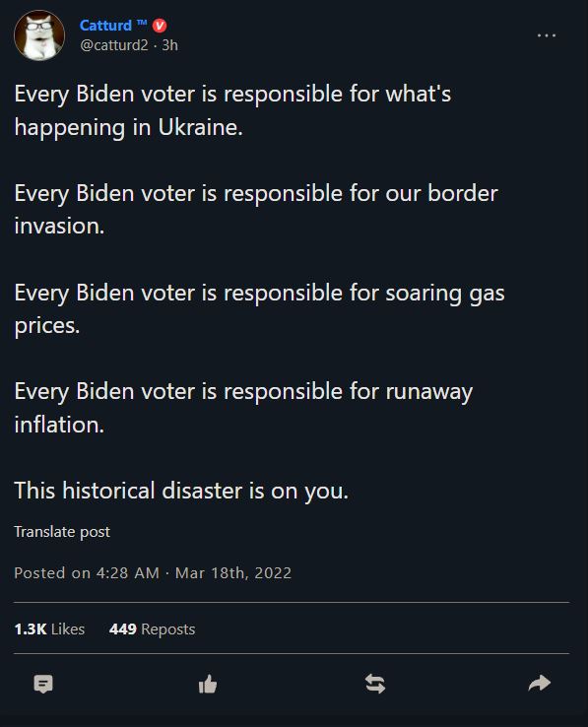Open the three-dot more options menu
This screenshot has height=727, width=588.
pos(547,35)
